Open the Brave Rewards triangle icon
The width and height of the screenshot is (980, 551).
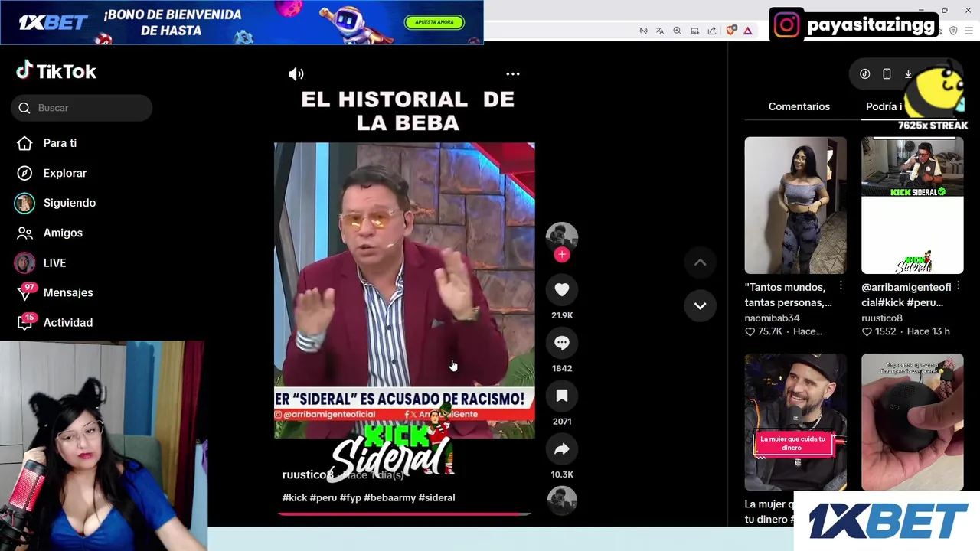[747, 31]
